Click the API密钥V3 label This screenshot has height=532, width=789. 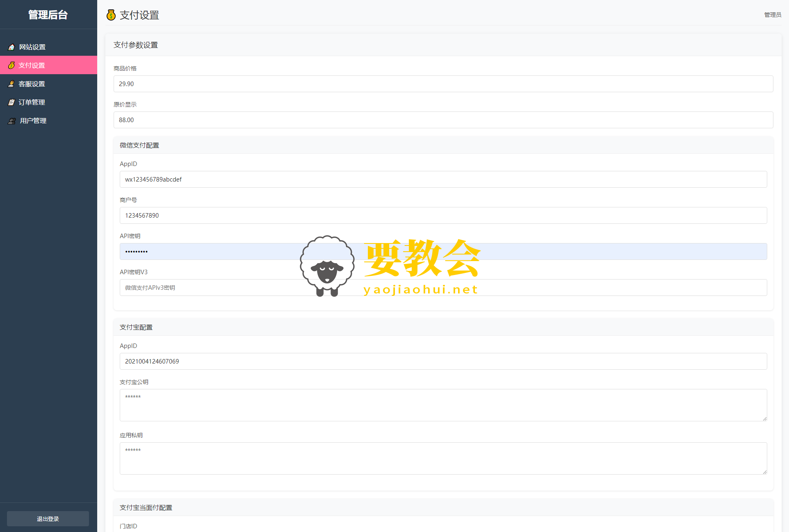tap(134, 272)
